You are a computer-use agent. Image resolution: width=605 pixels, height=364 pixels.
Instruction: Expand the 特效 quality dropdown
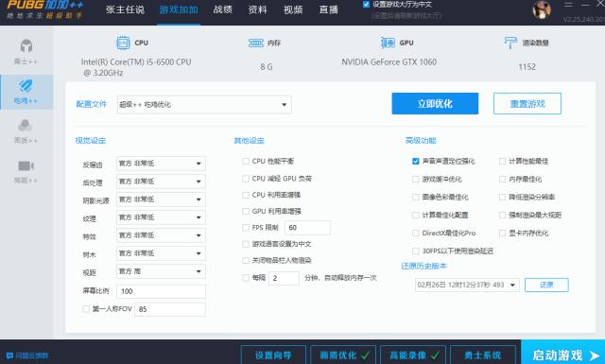[161, 235]
